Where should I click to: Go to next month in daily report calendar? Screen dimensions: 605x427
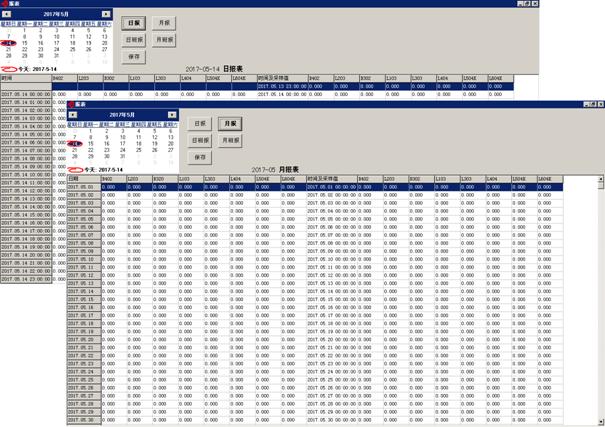click(106, 14)
